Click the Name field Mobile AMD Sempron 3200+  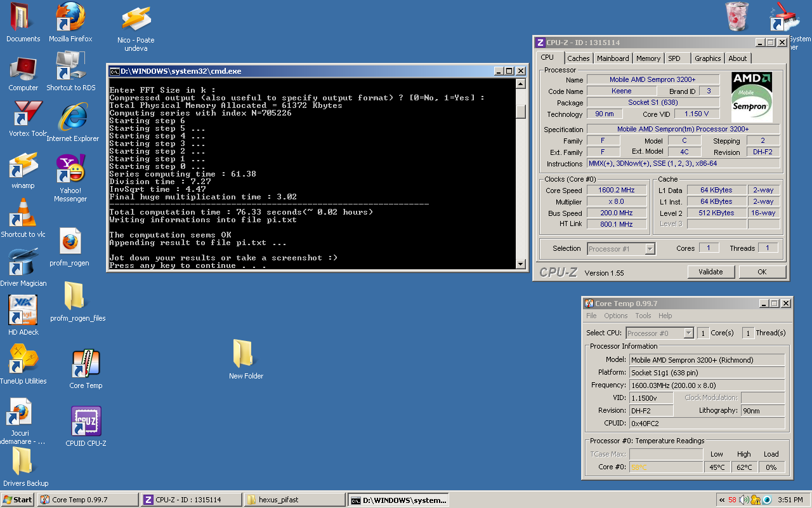pyautogui.click(x=653, y=79)
